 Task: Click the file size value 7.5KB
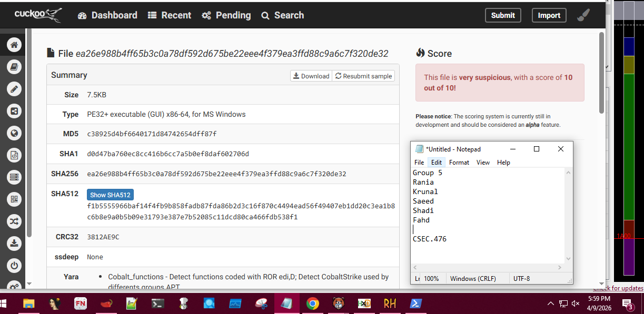coord(97,95)
